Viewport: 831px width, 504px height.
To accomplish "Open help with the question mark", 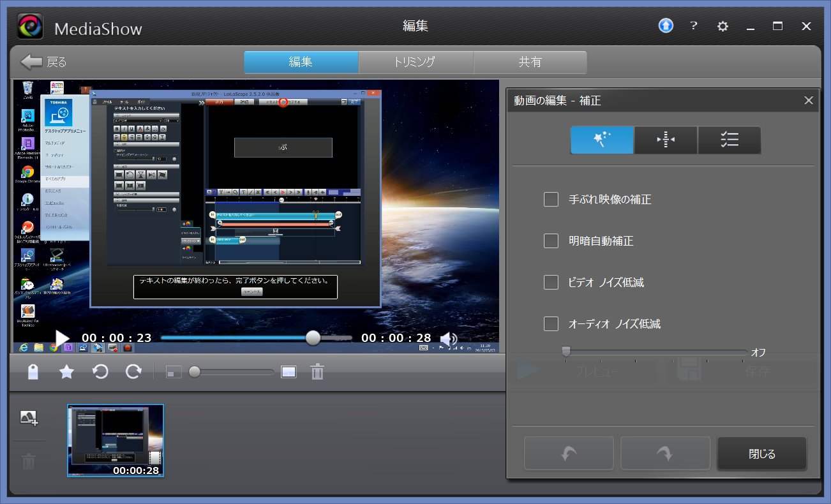I will [x=694, y=26].
